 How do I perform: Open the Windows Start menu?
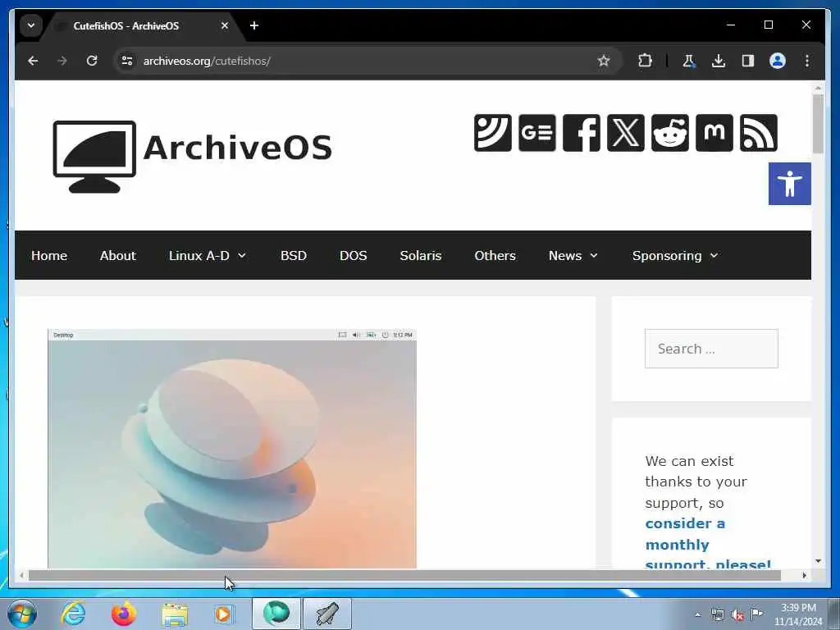point(22,614)
